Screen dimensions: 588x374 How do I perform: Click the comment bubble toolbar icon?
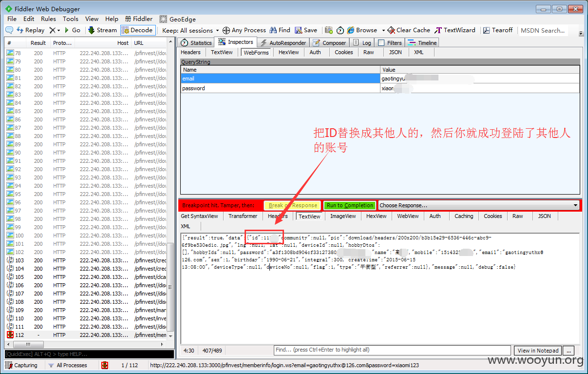coord(9,30)
